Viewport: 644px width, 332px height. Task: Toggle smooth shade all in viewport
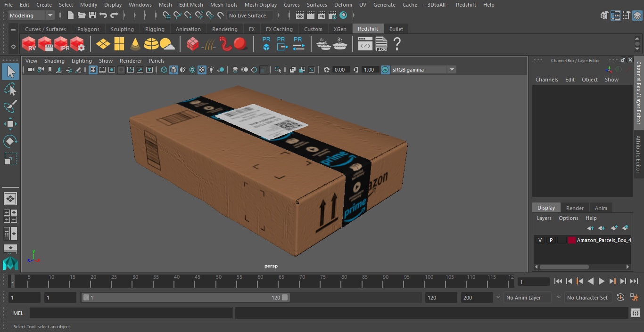(173, 70)
